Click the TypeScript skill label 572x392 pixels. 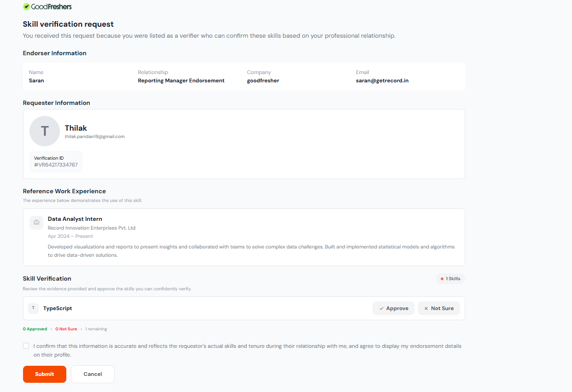pyautogui.click(x=58, y=308)
